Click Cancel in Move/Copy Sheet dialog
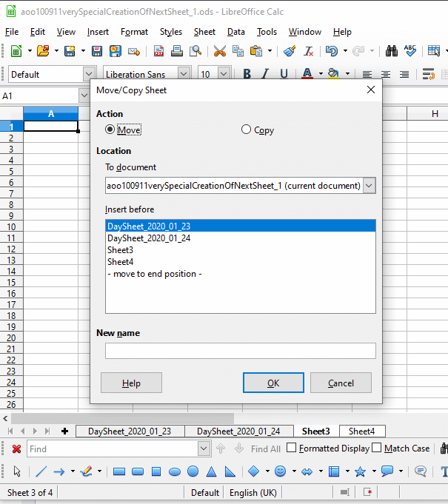 pos(341,383)
